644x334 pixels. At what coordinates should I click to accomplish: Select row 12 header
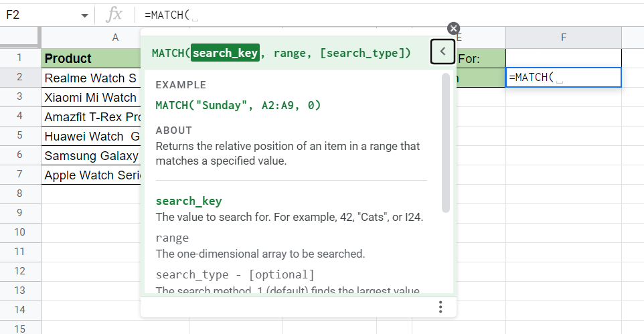click(x=19, y=271)
